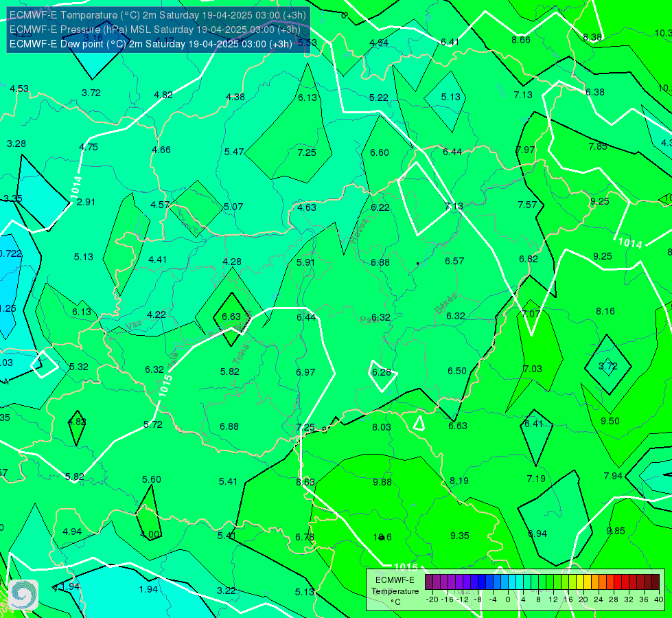The width and height of the screenshot is (672, 618).
Task: Click the 6.94 temperature value
Action: [x=537, y=534]
